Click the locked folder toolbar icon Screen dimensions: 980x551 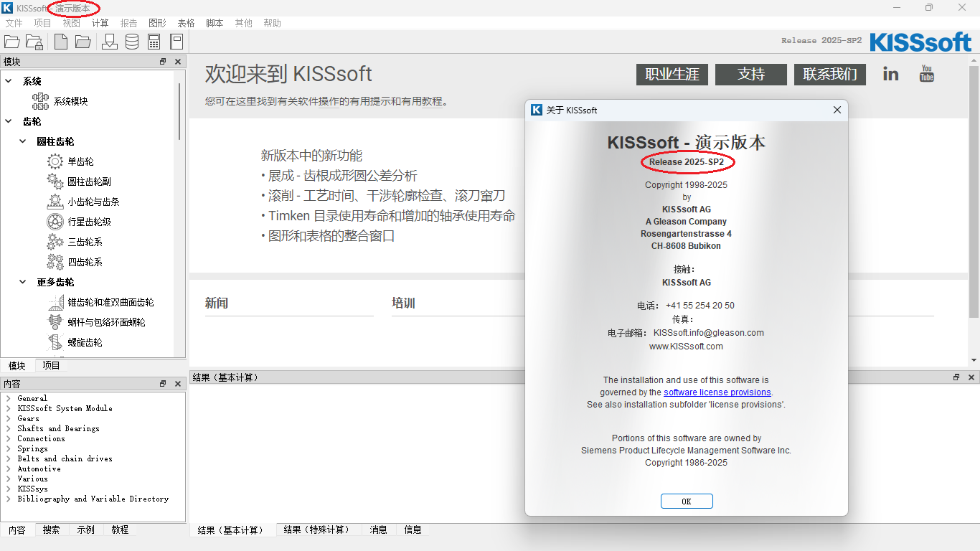pyautogui.click(x=34, y=42)
